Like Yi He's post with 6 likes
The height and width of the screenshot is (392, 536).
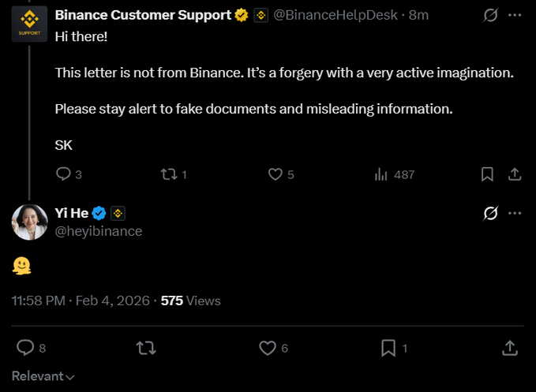[x=268, y=347]
